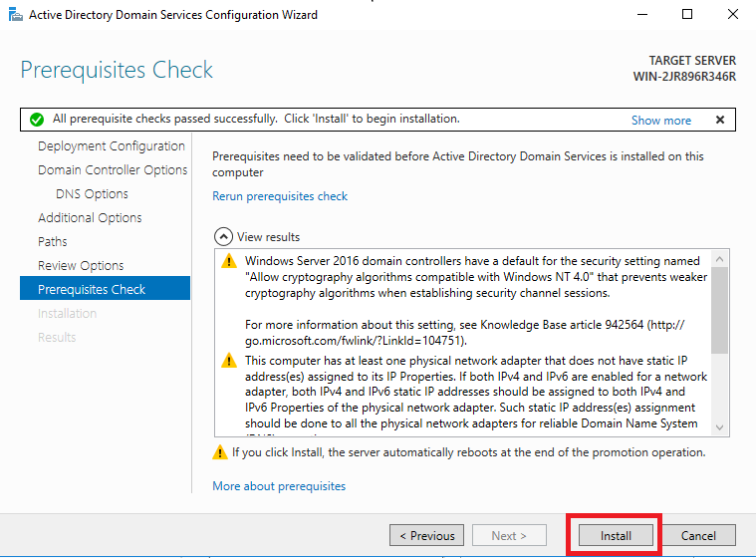Click results scrollbar up arrow
756x558 pixels.
(x=720, y=259)
